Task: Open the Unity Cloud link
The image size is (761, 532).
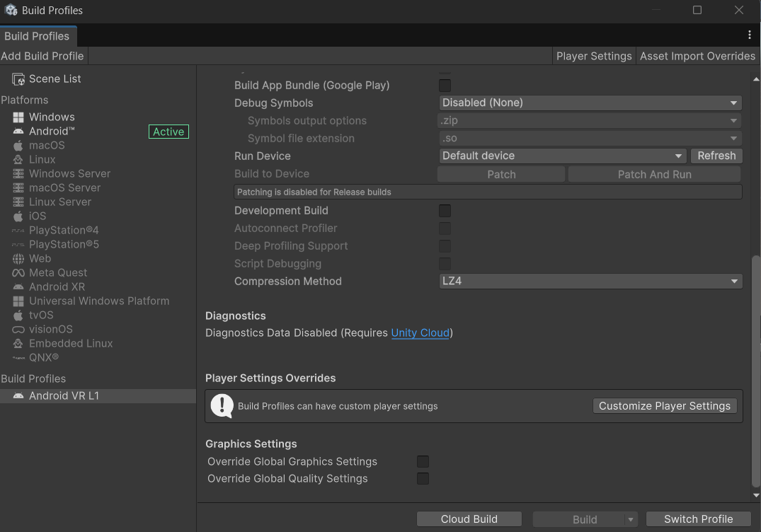Action: tap(420, 332)
